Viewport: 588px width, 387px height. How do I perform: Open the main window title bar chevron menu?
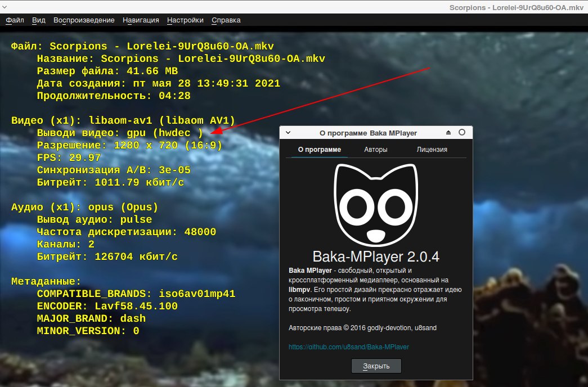(x=5, y=7)
